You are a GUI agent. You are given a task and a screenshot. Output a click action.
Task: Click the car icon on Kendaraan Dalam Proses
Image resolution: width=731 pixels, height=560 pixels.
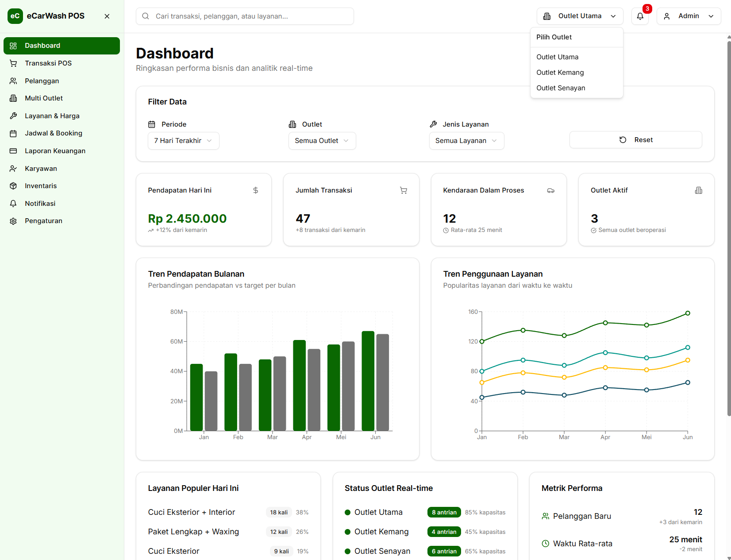tap(550, 190)
